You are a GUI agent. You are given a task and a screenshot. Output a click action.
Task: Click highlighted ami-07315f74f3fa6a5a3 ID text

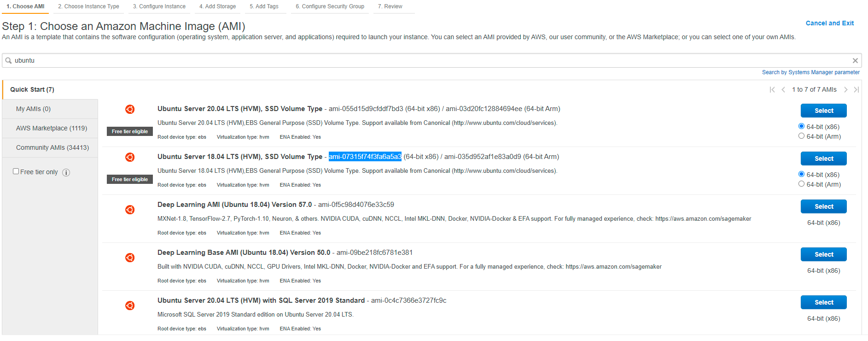365,157
